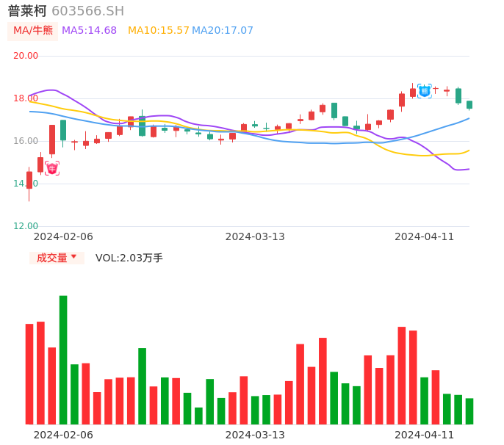Click the 2024-02-06 date label under price chart
Viewport: 504px width, 445px height.
pos(63,236)
